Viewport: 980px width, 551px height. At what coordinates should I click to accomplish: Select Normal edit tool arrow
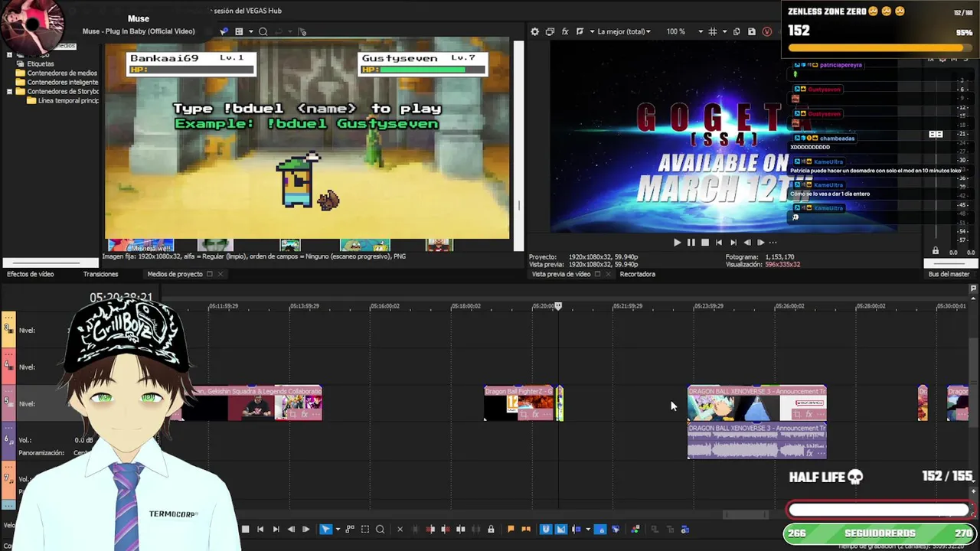coord(325,529)
